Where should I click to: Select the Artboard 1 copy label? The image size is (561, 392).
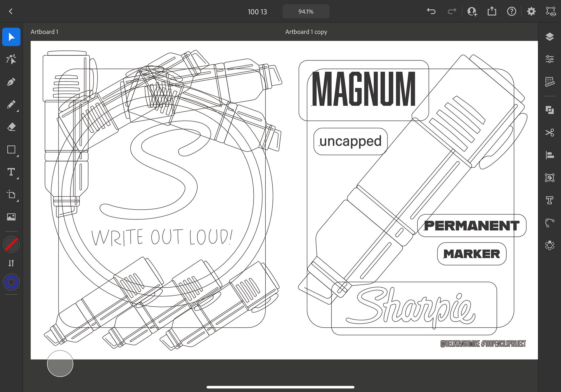(x=306, y=32)
